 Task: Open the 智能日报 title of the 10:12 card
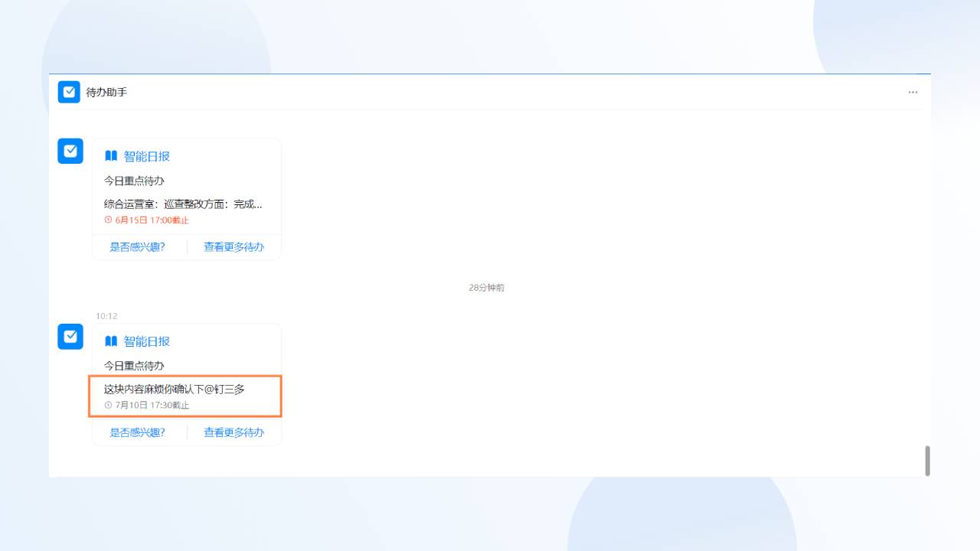coord(147,341)
